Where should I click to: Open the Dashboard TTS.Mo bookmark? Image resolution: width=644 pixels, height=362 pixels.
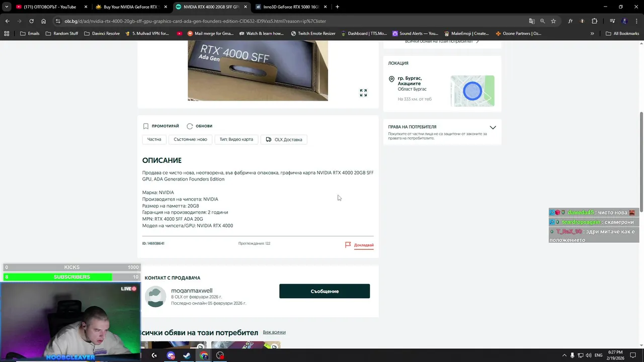click(364, 34)
